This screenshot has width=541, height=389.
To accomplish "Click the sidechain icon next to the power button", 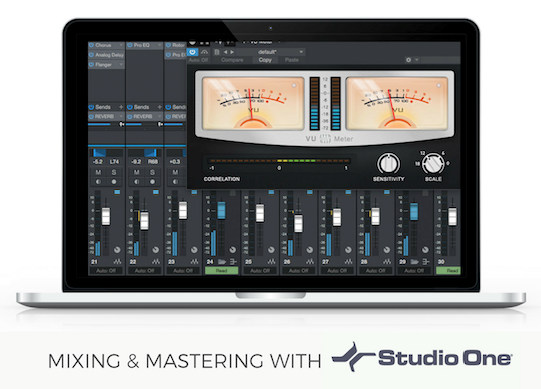I will (x=205, y=52).
